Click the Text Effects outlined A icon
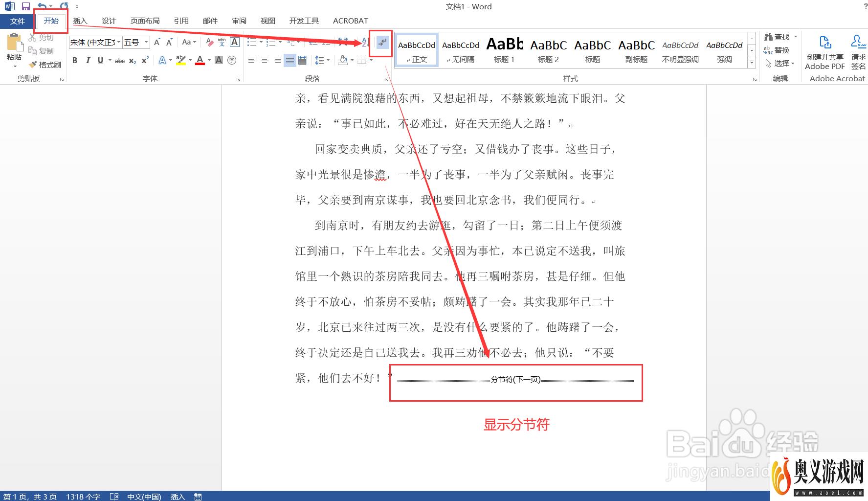868x501 pixels. pos(162,60)
